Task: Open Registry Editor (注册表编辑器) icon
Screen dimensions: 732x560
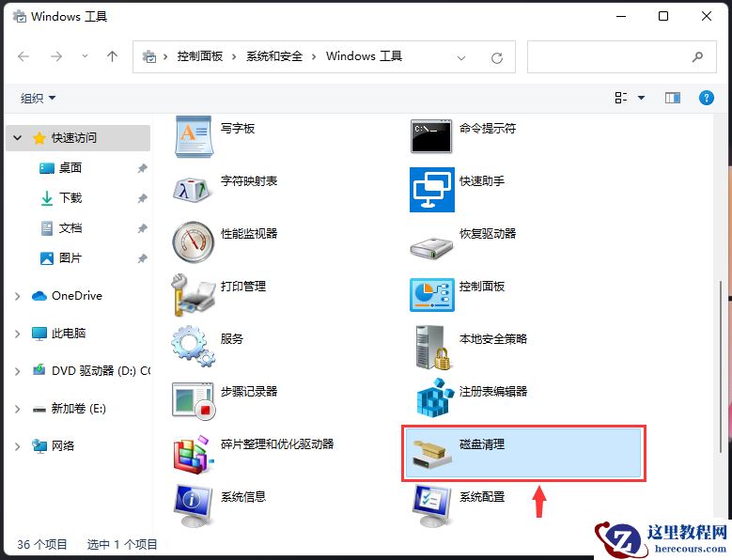Action: click(434, 397)
